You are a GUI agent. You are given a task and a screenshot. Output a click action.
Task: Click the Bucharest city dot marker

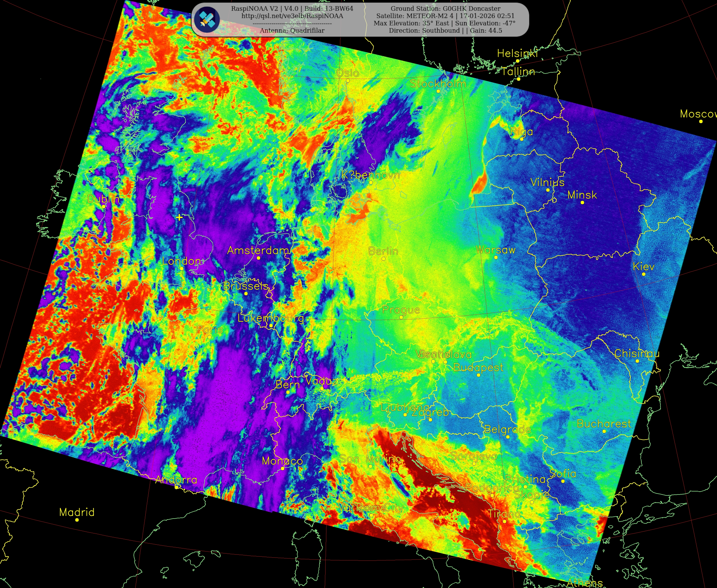pyautogui.click(x=604, y=431)
